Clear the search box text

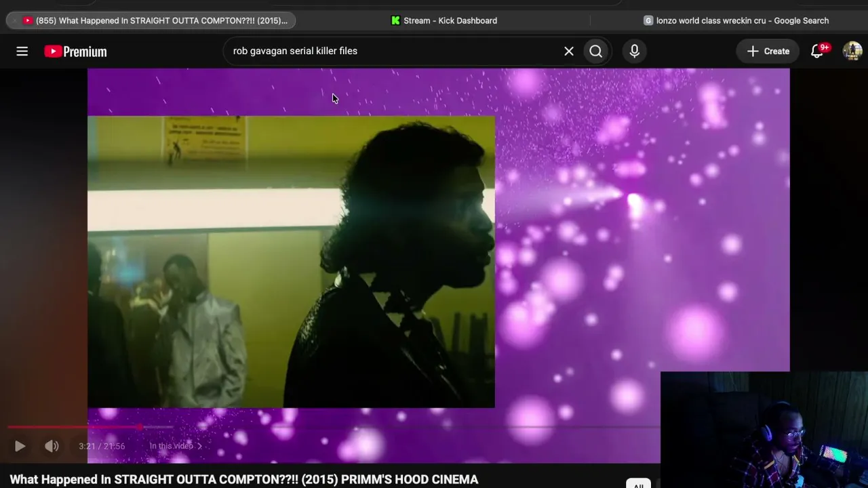tap(569, 52)
